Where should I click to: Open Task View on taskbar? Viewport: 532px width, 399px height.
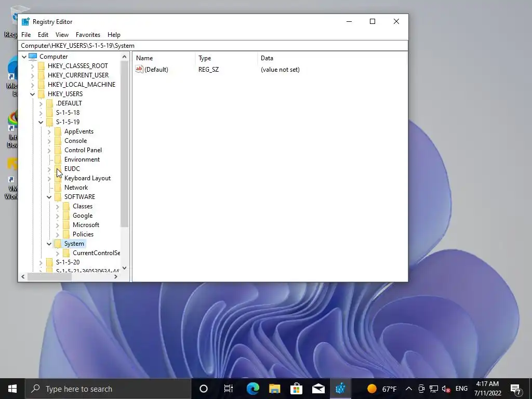(229, 389)
